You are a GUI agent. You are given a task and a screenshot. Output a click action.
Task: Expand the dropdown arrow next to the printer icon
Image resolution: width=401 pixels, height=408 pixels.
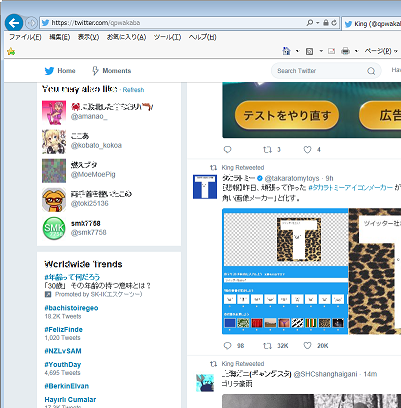[x=356, y=51]
